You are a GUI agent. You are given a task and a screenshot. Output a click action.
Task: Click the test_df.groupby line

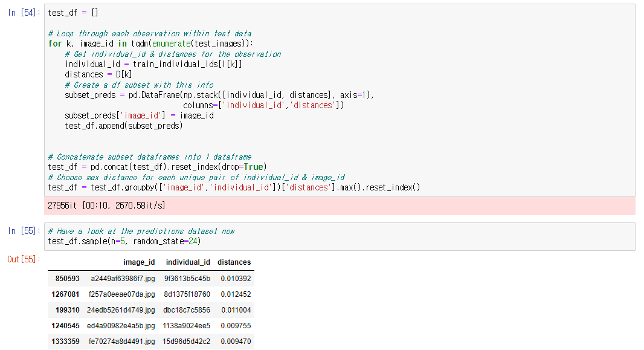pos(234,187)
